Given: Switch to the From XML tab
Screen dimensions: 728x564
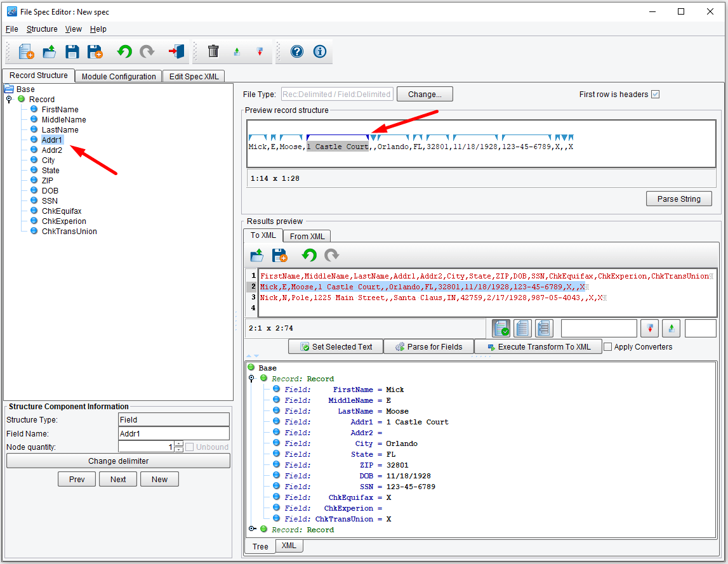Looking at the screenshot, I should coord(307,236).
